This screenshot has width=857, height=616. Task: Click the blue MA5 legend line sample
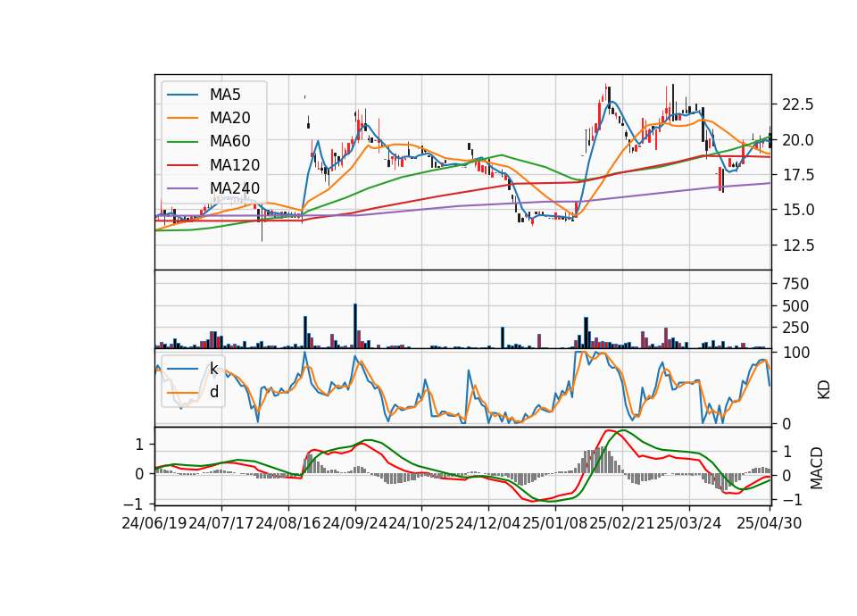182,96
